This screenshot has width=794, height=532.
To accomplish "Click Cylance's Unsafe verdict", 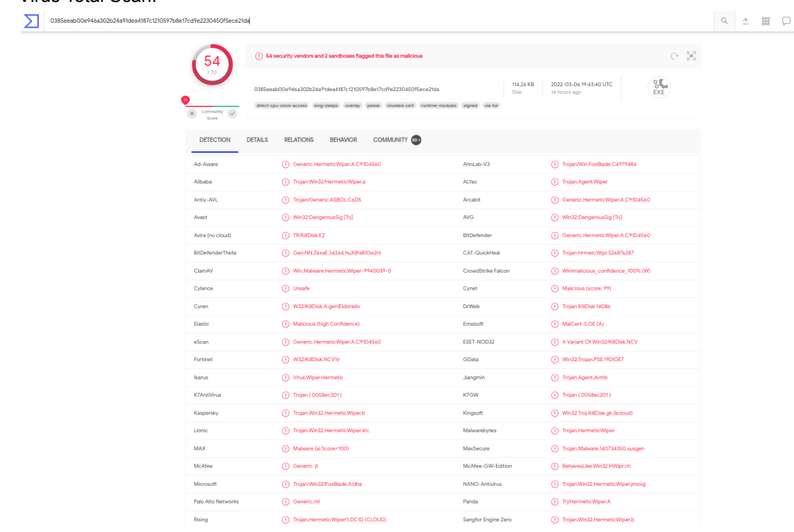I will pyautogui.click(x=301, y=288).
